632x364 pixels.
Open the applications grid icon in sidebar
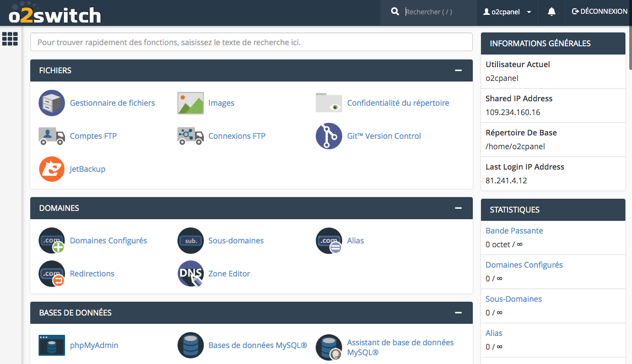pyautogui.click(x=10, y=39)
